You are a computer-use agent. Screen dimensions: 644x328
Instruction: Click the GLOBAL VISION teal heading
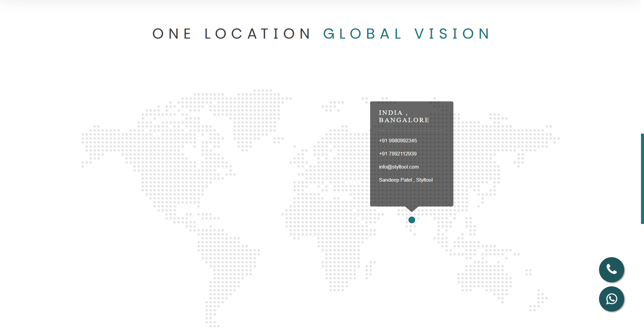pyautogui.click(x=407, y=34)
